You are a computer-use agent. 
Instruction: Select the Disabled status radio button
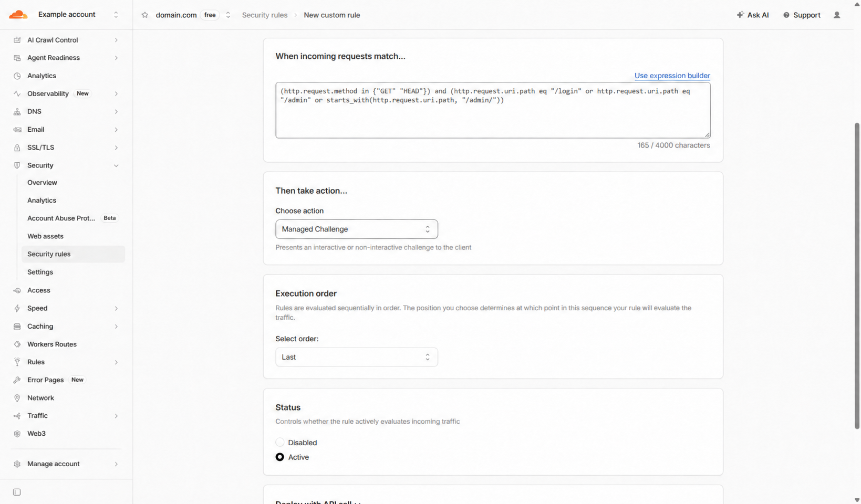tap(280, 443)
